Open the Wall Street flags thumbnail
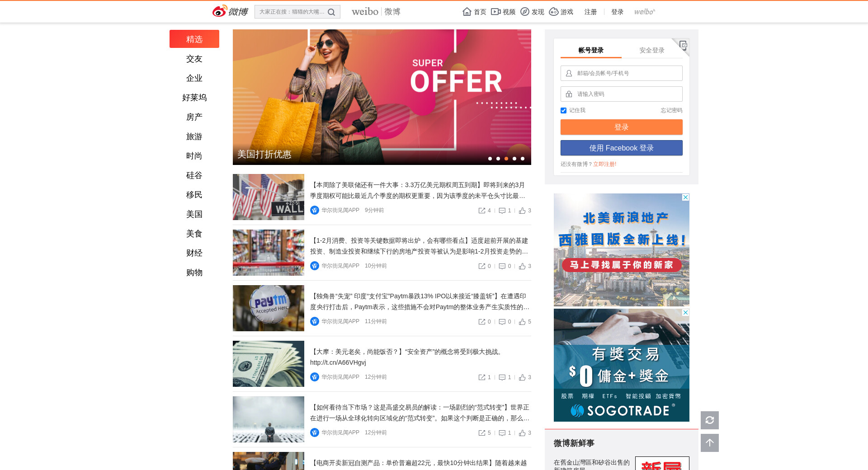This screenshot has width=868, height=470. [269, 197]
